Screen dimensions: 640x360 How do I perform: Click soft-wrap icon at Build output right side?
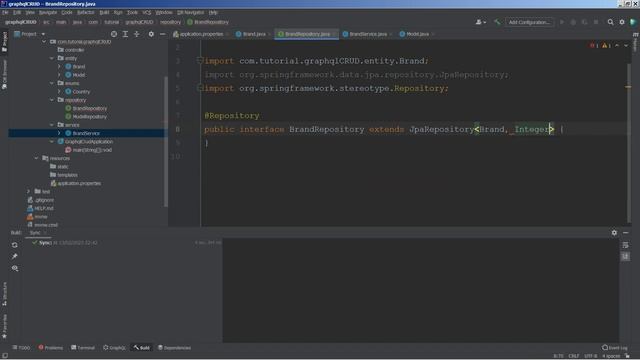(625, 245)
